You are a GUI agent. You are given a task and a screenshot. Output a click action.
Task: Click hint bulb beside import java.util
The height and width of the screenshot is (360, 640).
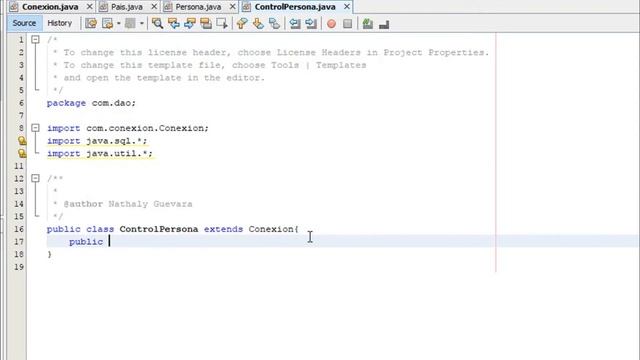(22, 153)
